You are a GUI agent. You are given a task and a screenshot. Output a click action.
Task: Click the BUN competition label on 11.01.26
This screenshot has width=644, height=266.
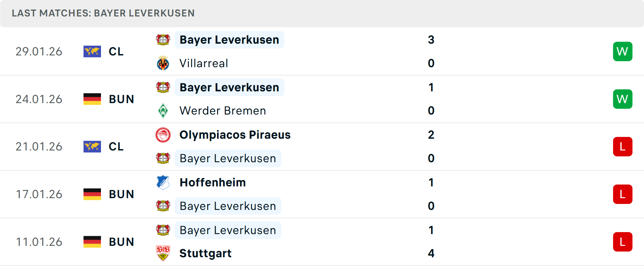[121, 242]
